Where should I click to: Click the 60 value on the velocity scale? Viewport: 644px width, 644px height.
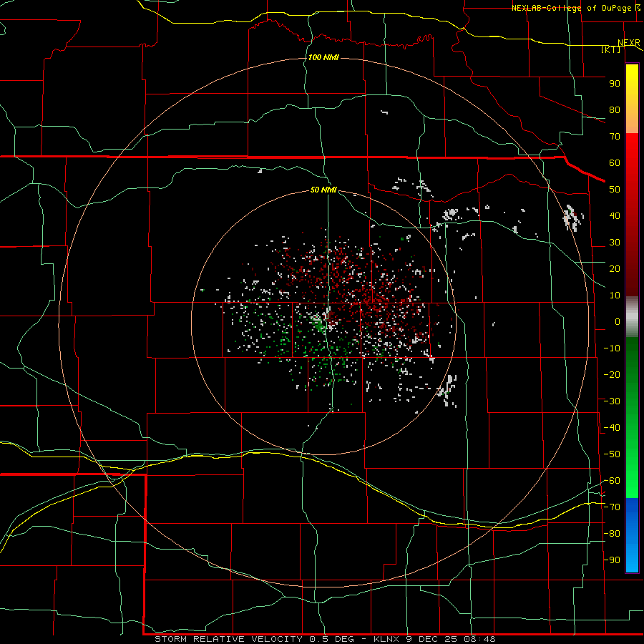click(x=615, y=163)
